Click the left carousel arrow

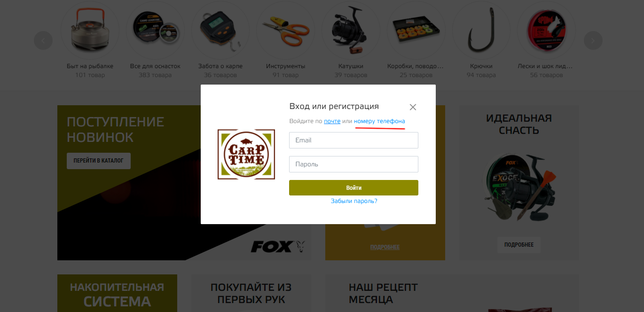coord(43,40)
